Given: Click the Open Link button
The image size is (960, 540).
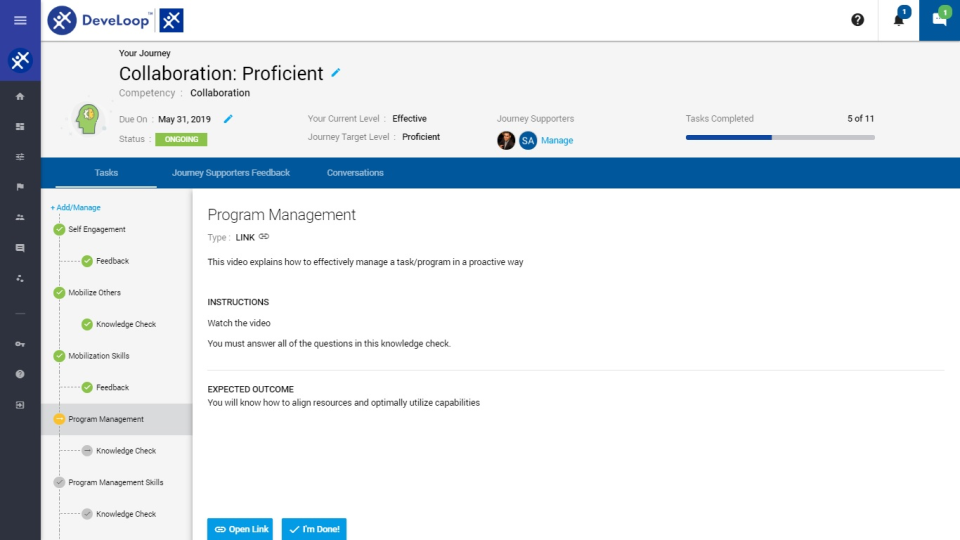Looking at the screenshot, I should 240,529.
